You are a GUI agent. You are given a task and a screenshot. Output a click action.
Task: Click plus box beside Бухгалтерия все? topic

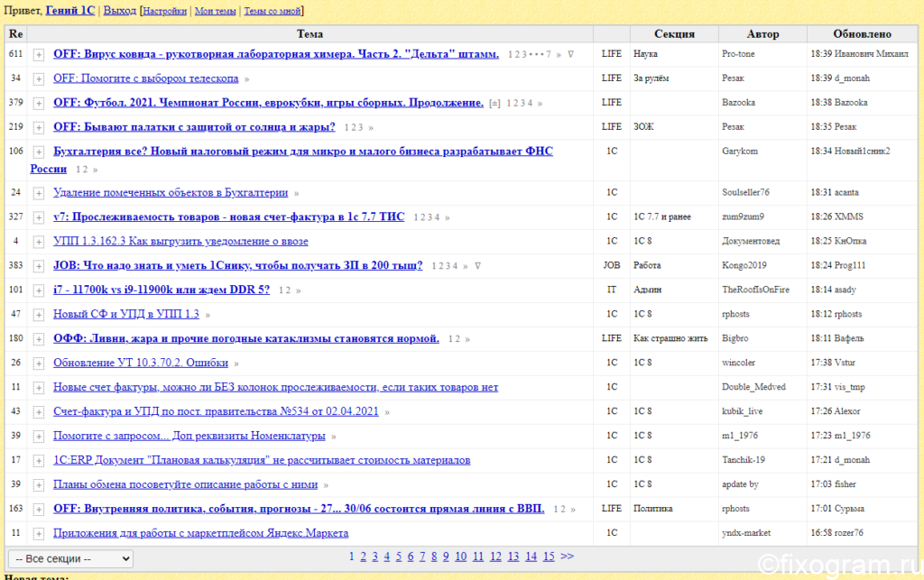click(x=38, y=152)
